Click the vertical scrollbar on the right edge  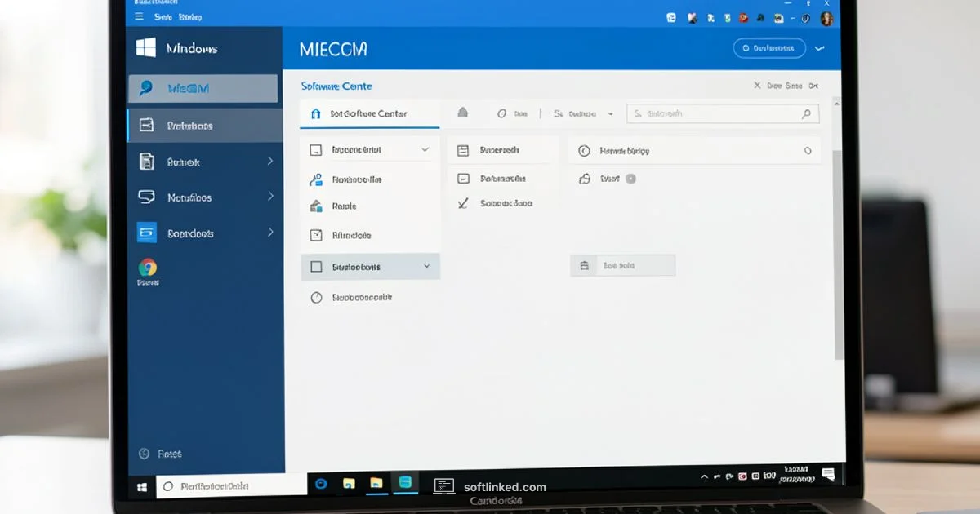pos(838,245)
